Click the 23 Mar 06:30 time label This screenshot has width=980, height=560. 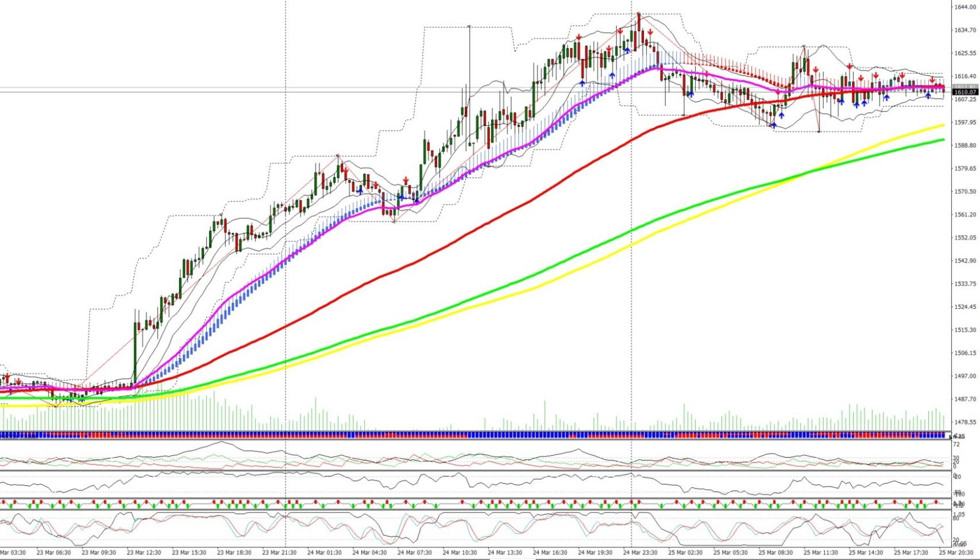tap(54, 553)
